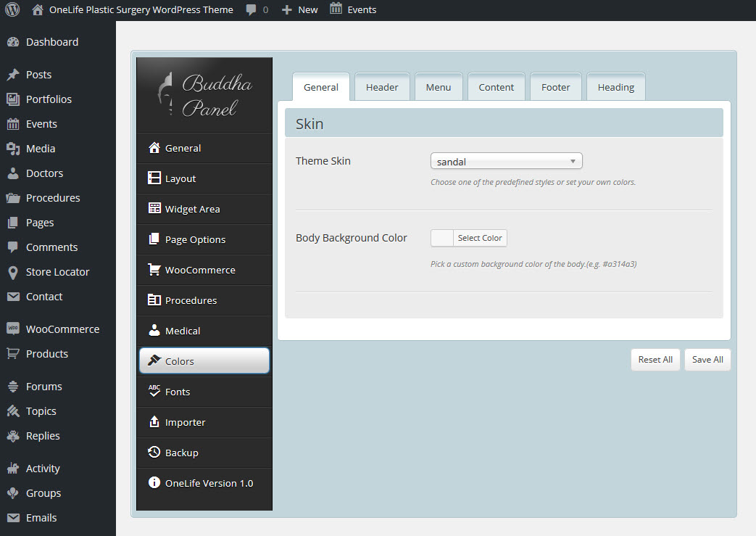The width and height of the screenshot is (756, 536).
Task: Switch to the Header tab
Action: click(382, 87)
